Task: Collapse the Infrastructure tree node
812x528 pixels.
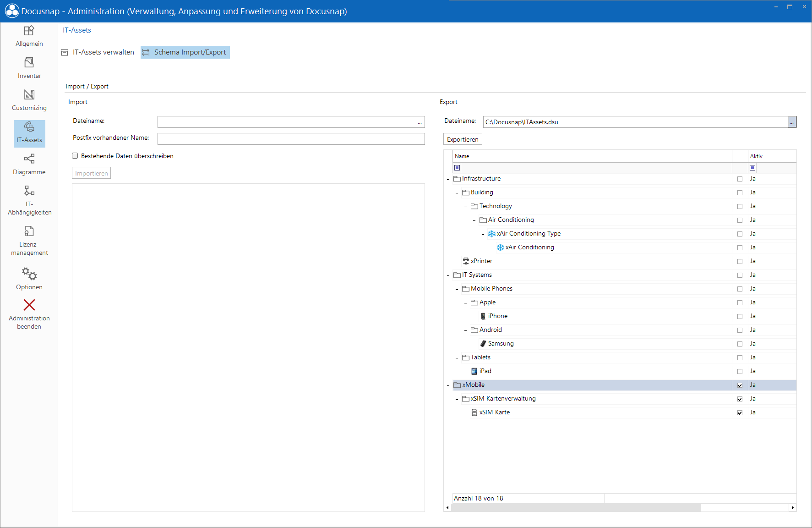Action: (448, 179)
